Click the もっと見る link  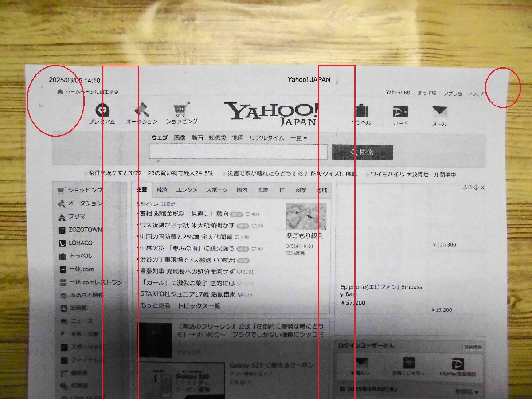click(x=155, y=306)
